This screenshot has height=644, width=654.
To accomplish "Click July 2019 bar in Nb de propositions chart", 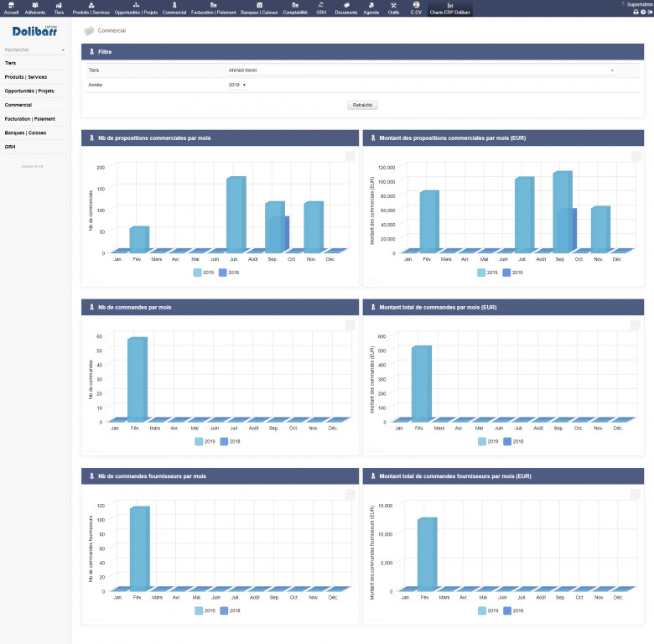I will tap(236, 214).
